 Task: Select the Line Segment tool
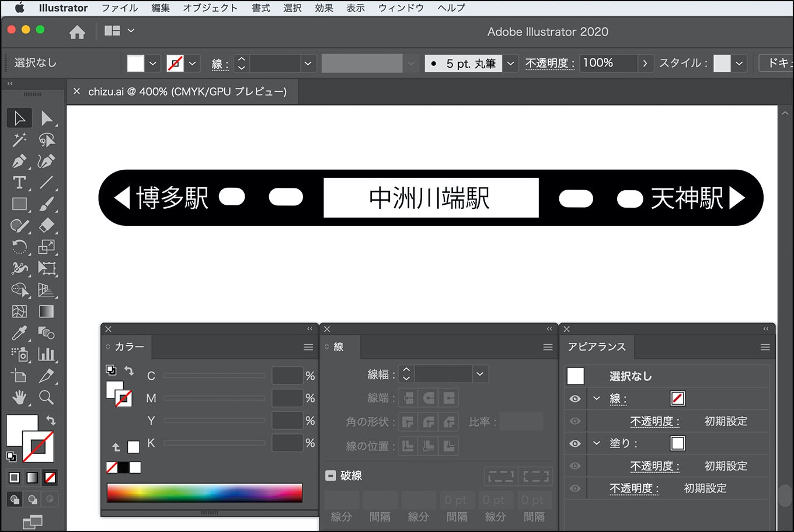click(47, 183)
